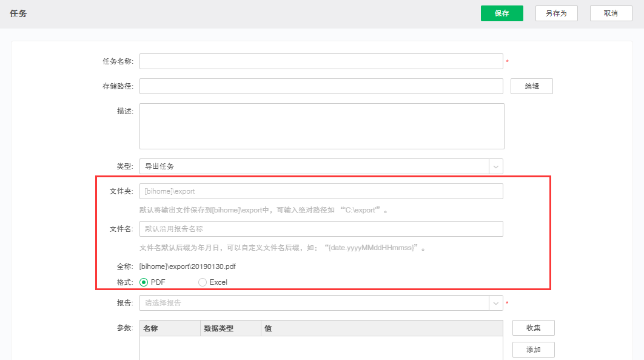Click the 值 column header

point(381,328)
